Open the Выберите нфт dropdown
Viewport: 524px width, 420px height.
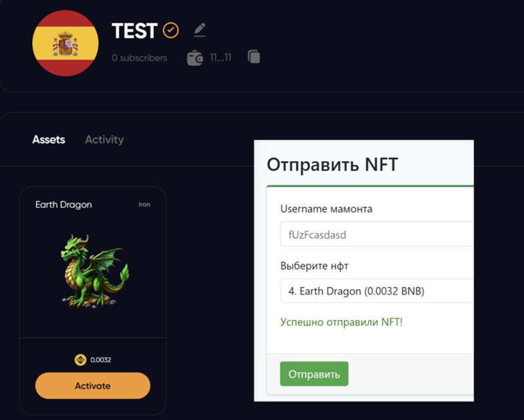click(x=377, y=290)
